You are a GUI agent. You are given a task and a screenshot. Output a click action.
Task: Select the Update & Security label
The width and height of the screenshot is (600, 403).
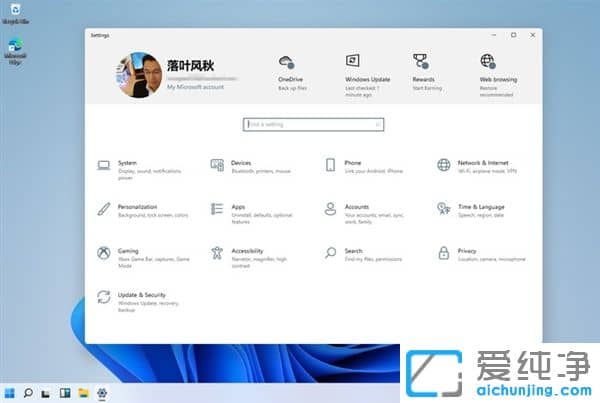pos(142,295)
